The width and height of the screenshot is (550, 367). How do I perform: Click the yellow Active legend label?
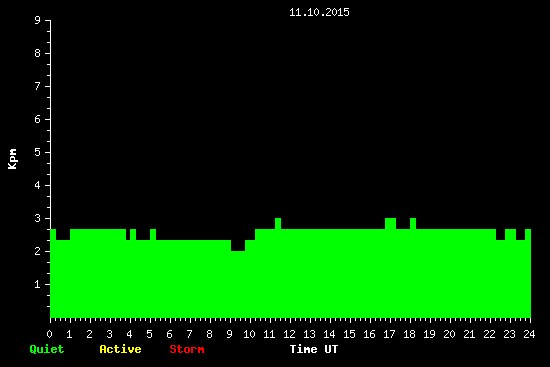click(120, 349)
